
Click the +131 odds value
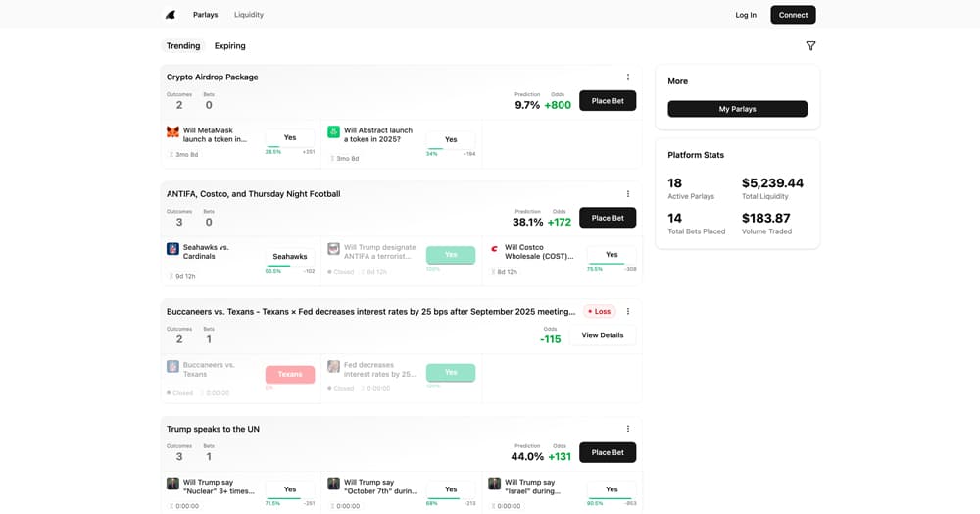point(560,456)
